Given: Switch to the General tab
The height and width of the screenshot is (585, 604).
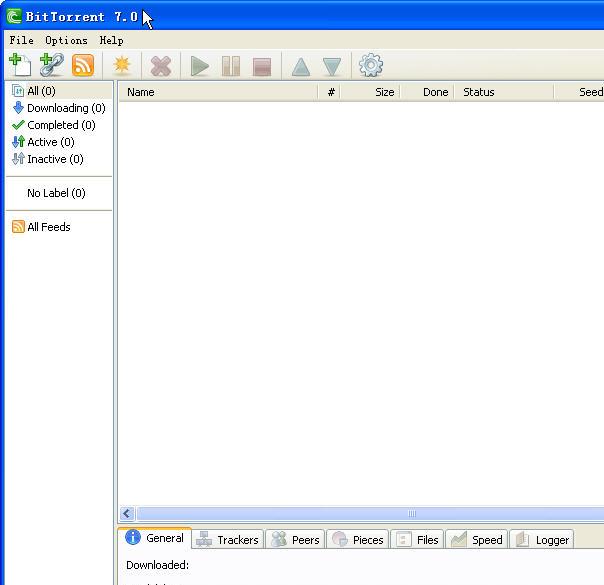Looking at the screenshot, I should coord(155,538).
